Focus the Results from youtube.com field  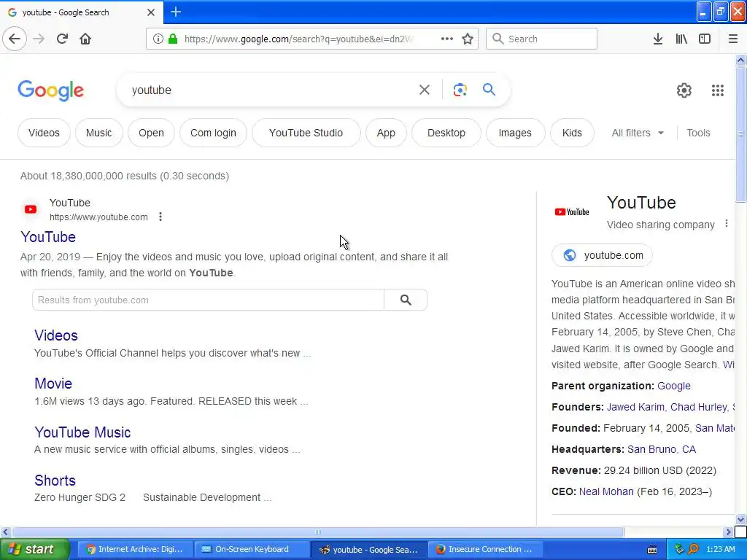(208, 300)
